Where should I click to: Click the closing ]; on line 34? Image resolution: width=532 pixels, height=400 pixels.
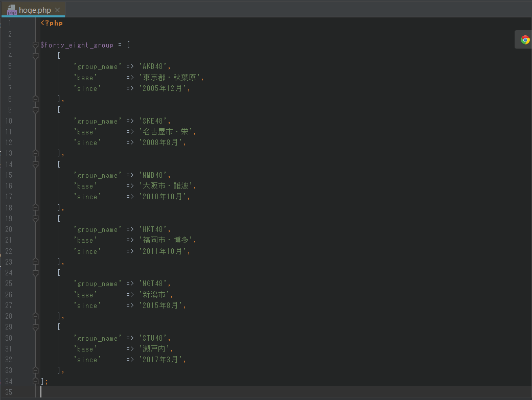44,381
